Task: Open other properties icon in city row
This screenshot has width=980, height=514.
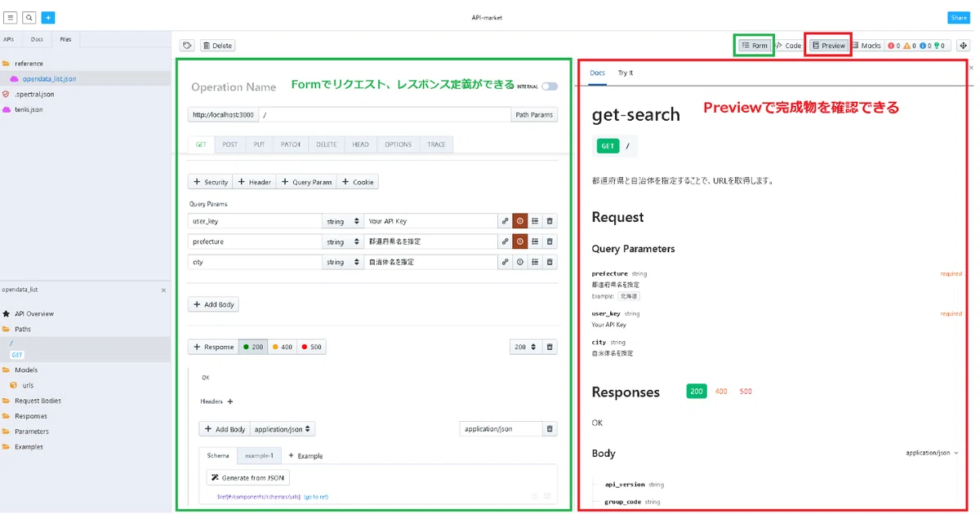Action: pos(535,263)
